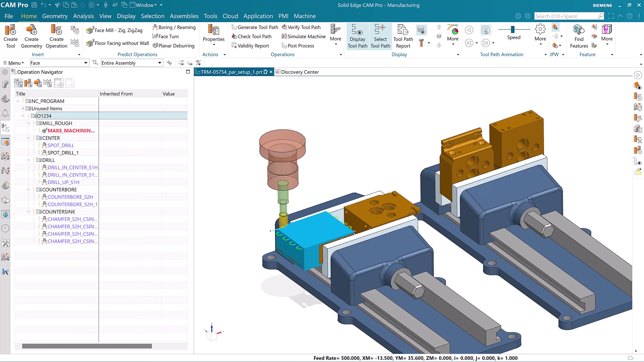
Task: Toggle the display tool path endpoint view icon
Action: (x=421, y=30)
